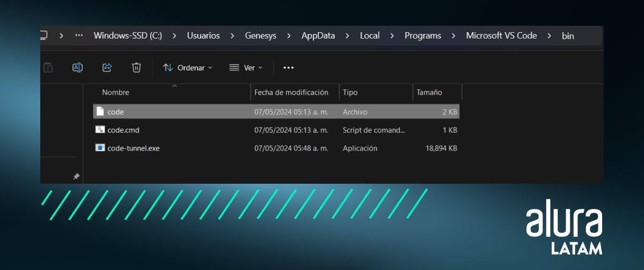Click the Delete trash icon
The width and height of the screenshot is (644, 270).
pos(136,67)
